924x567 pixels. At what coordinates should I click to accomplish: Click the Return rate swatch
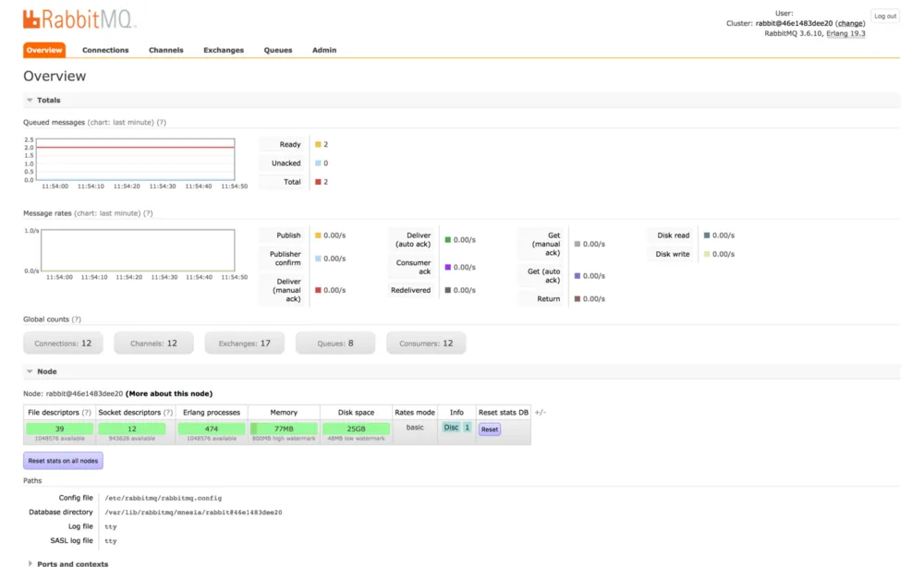point(577,299)
